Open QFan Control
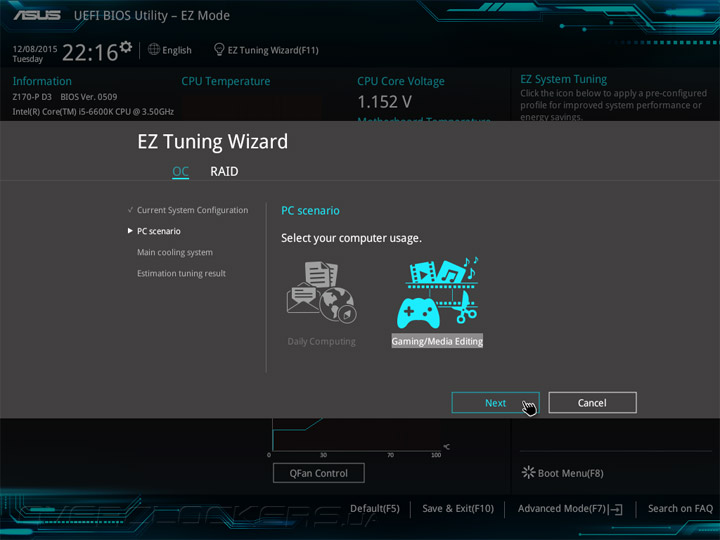The image size is (720, 540). point(319,473)
